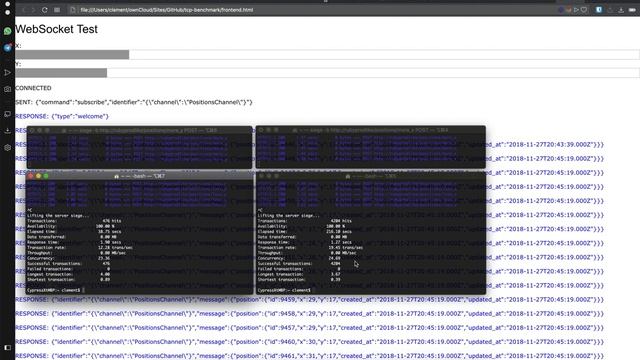This screenshot has width=640, height=360.
Task: Click left terminal Availability line
Action: 71,226
